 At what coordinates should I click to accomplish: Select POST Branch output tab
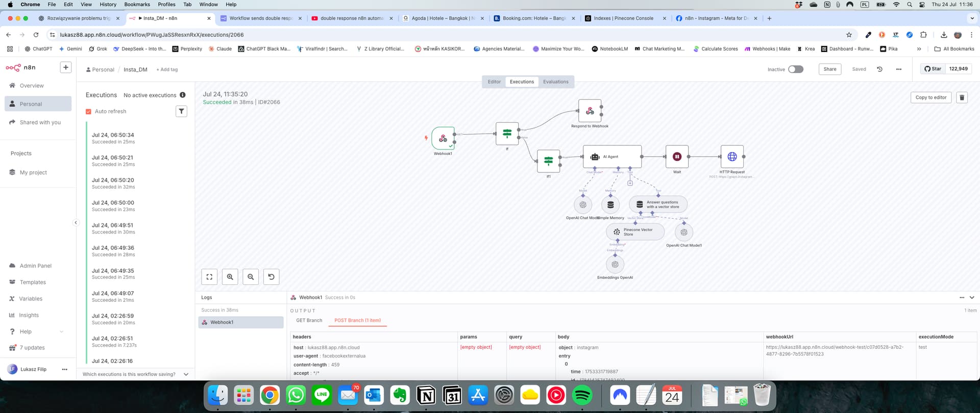357,320
